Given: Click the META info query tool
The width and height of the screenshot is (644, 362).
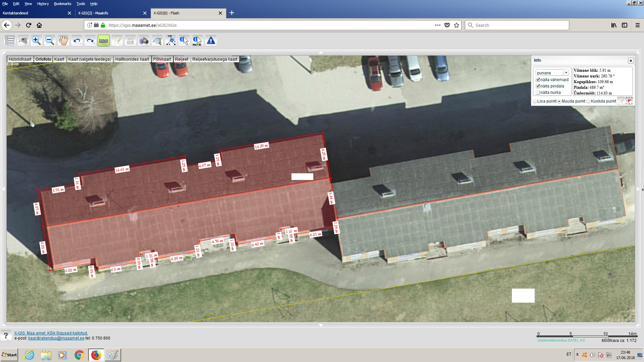Looking at the screenshot, I should coord(197,41).
